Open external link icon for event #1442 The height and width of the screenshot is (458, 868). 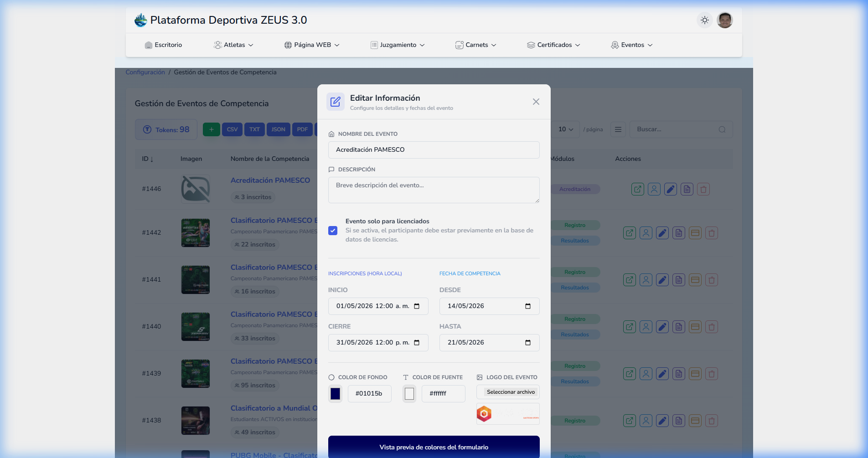pos(630,233)
